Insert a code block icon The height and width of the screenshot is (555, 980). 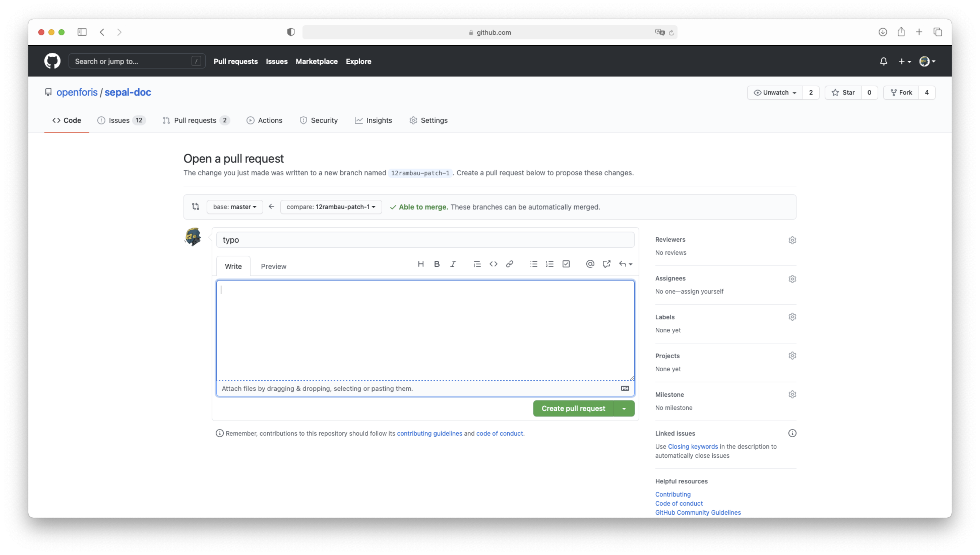(x=493, y=264)
